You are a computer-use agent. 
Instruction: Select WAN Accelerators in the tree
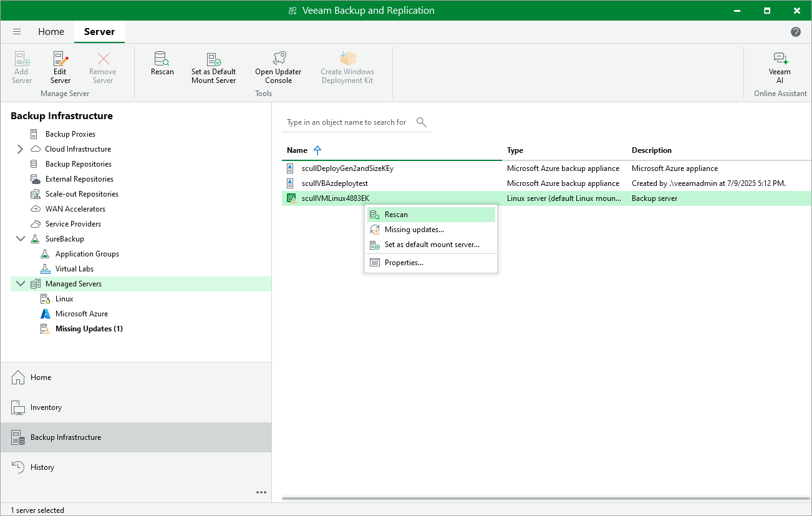click(75, 209)
